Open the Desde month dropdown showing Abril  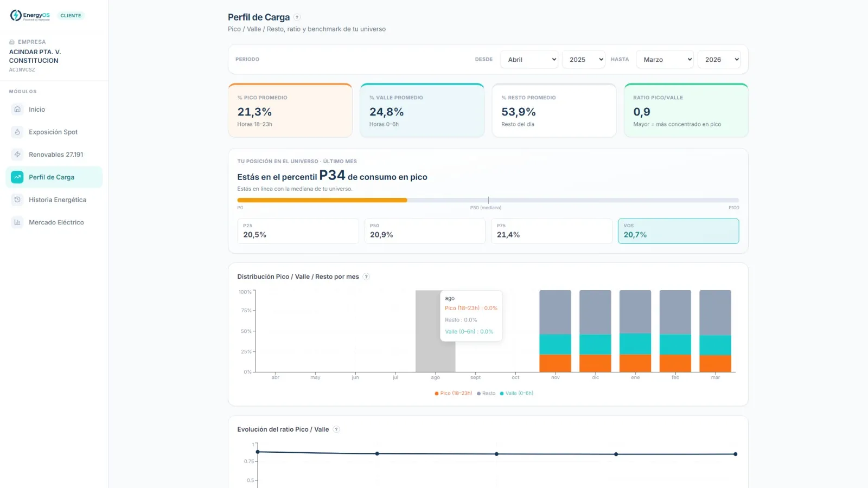pos(529,60)
